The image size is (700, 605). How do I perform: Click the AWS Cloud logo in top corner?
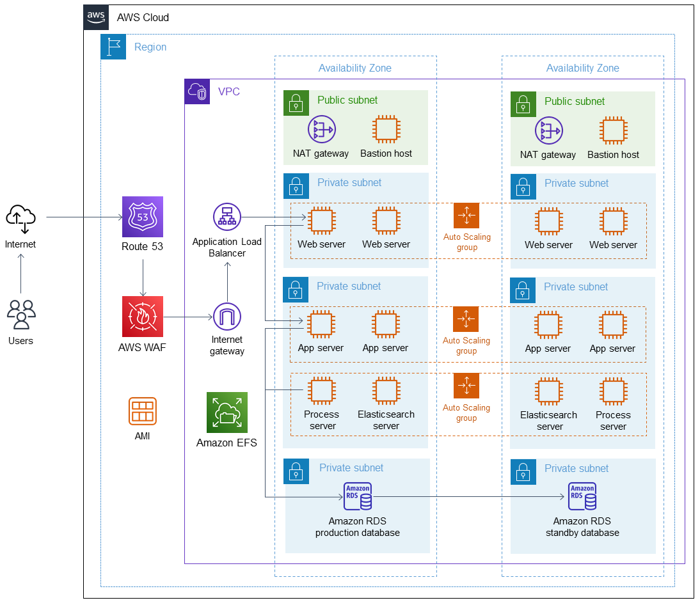(x=96, y=17)
